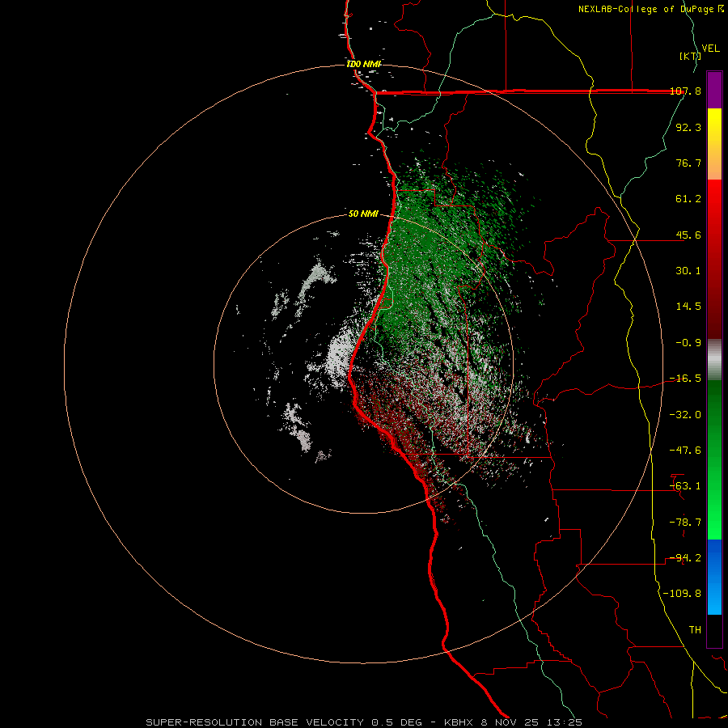Click the -109.8 scale value
728x728 pixels.
(x=682, y=594)
